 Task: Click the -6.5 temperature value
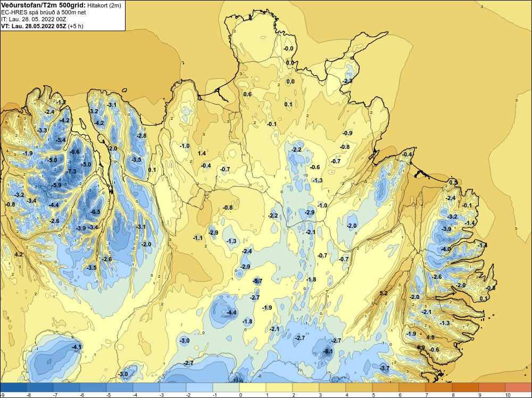click(x=95, y=212)
